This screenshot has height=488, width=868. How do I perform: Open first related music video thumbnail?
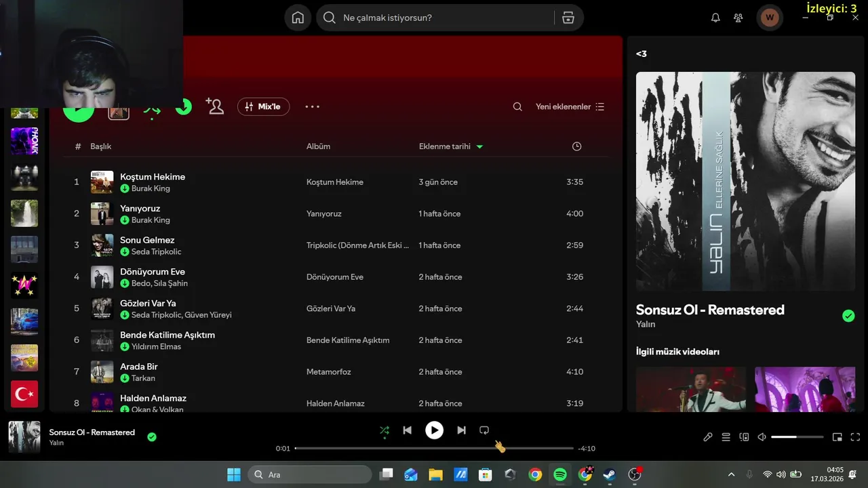coord(691,389)
